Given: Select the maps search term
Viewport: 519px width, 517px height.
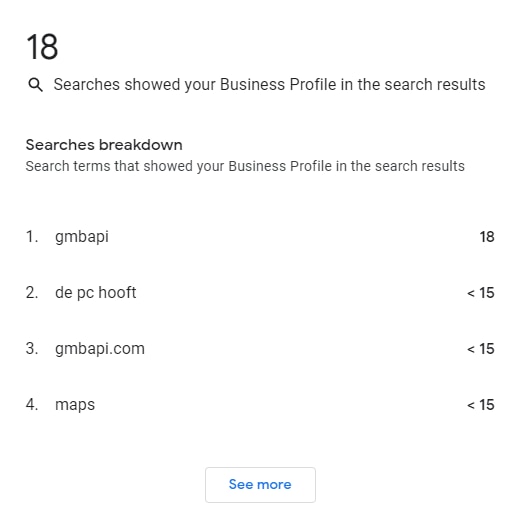Looking at the screenshot, I should coord(75,405).
